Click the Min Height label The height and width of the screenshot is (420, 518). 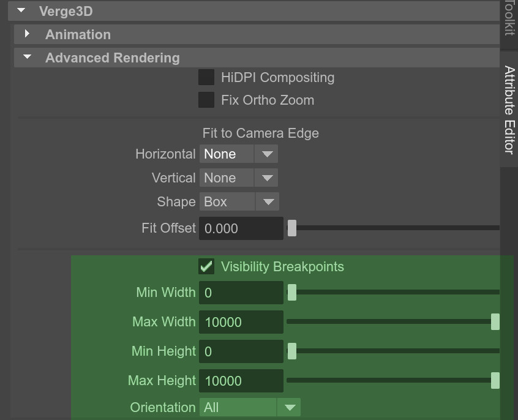tap(163, 351)
